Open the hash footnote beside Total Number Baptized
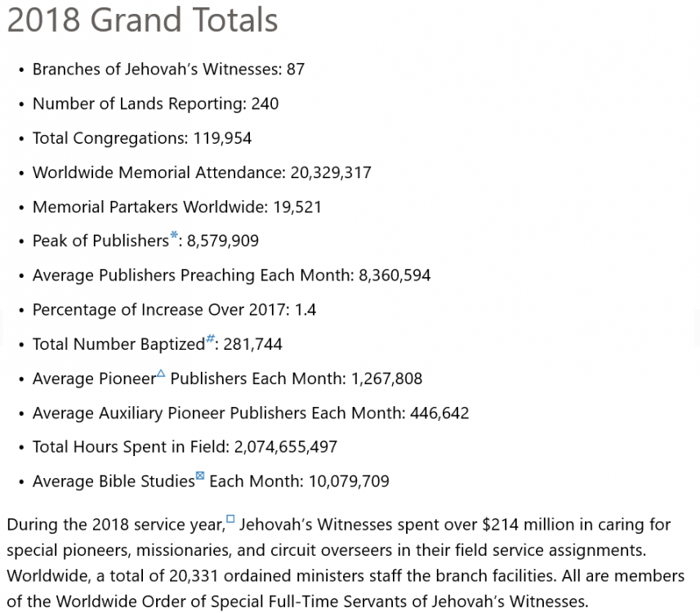Image resolution: width=700 pixels, height=613 pixels. (x=210, y=340)
